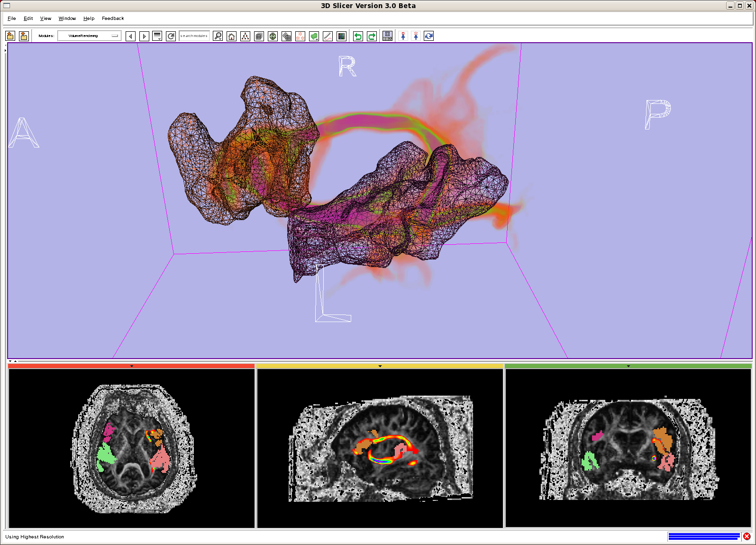
Task: Open the Help menu
Action: pos(89,18)
